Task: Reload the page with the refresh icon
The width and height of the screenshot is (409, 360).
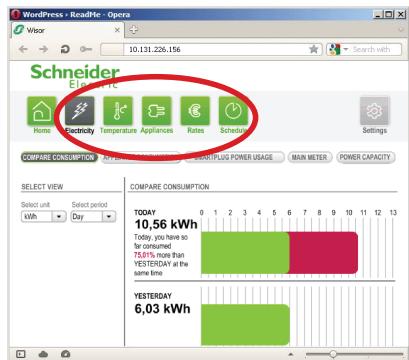Action: pos(65,49)
